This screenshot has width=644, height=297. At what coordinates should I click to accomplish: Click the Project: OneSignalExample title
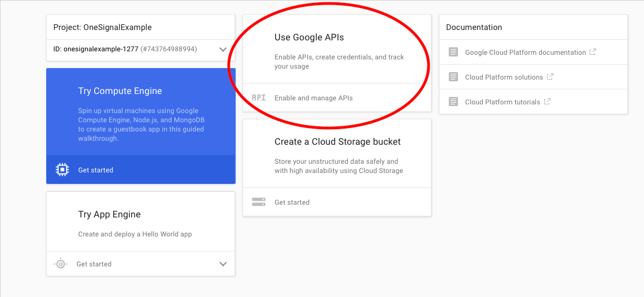coord(103,28)
